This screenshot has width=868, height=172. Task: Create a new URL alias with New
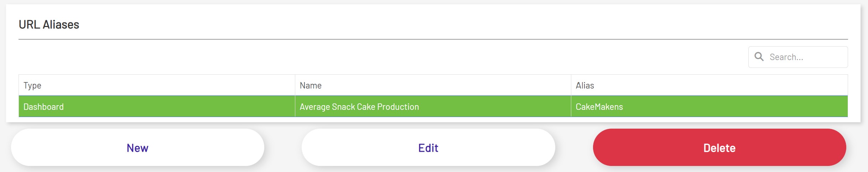tap(137, 147)
